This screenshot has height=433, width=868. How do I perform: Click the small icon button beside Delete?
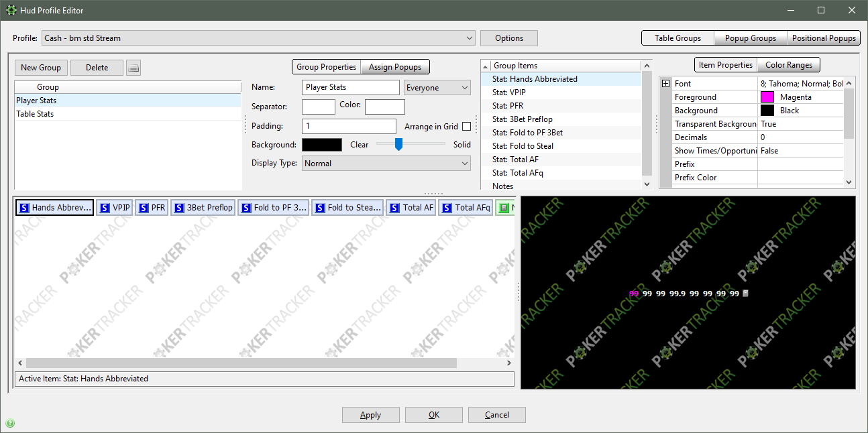[x=133, y=68]
